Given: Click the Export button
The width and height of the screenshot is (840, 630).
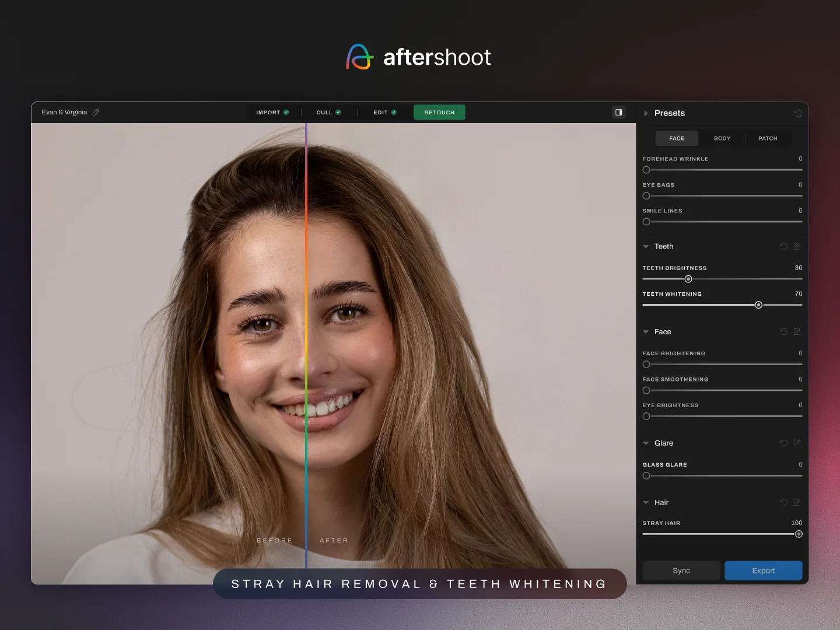Looking at the screenshot, I should [x=763, y=570].
